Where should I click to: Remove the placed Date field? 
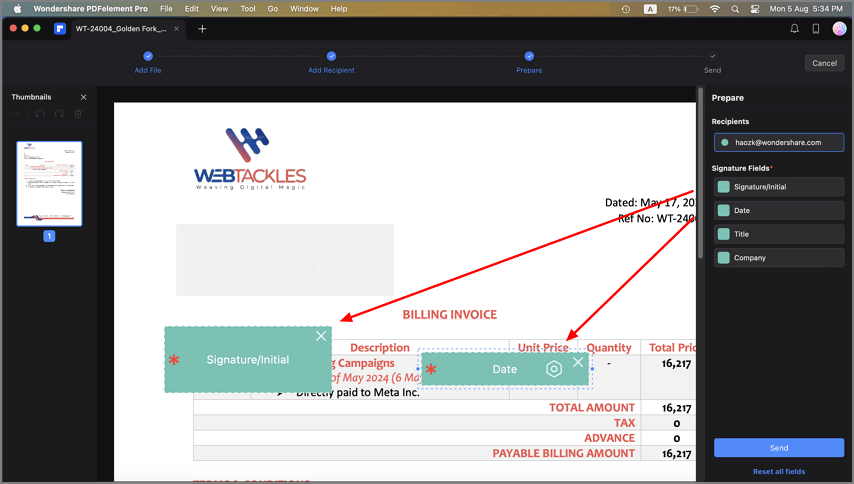578,362
